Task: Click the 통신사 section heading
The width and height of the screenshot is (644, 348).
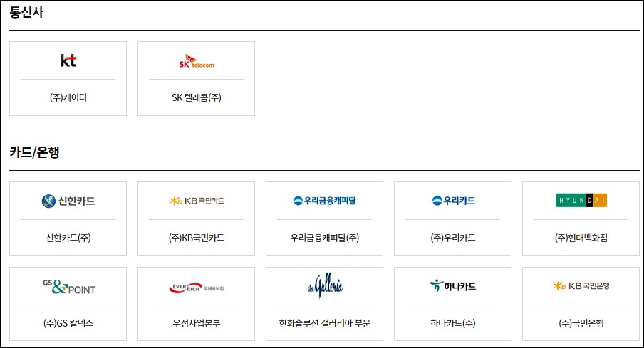Action: point(26,12)
